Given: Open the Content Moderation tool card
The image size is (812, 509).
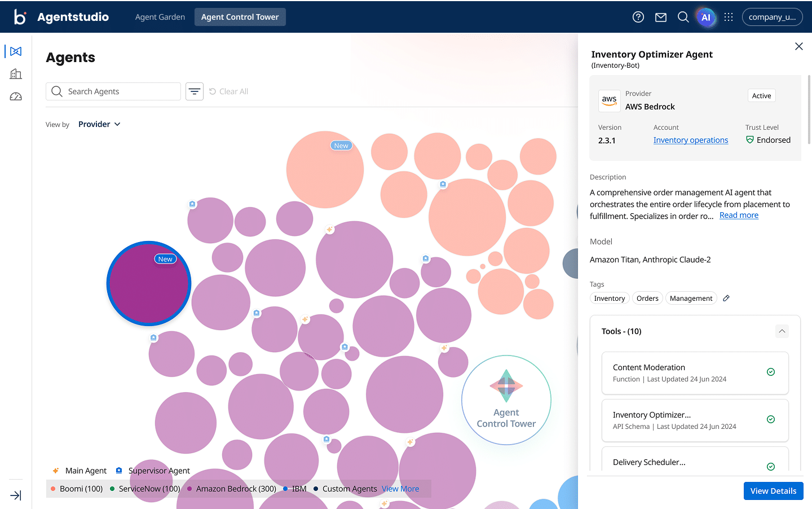Looking at the screenshot, I should pos(695,373).
